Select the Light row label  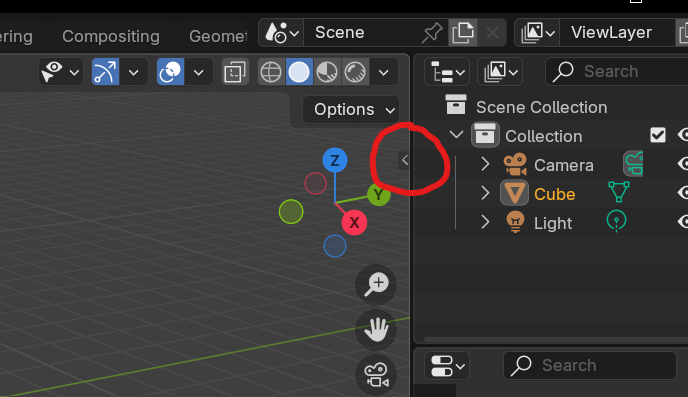[553, 224]
